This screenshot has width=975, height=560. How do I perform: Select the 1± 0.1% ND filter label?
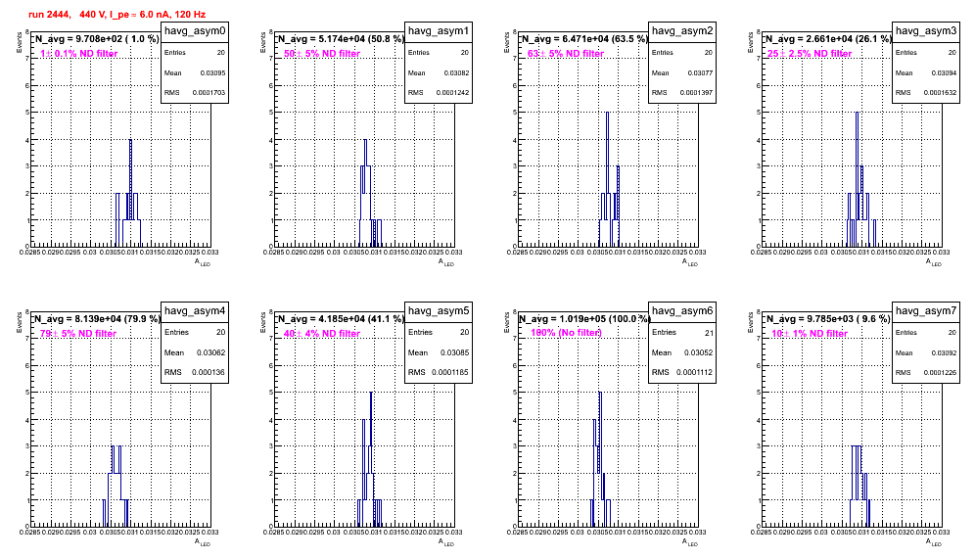pyautogui.click(x=79, y=54)
